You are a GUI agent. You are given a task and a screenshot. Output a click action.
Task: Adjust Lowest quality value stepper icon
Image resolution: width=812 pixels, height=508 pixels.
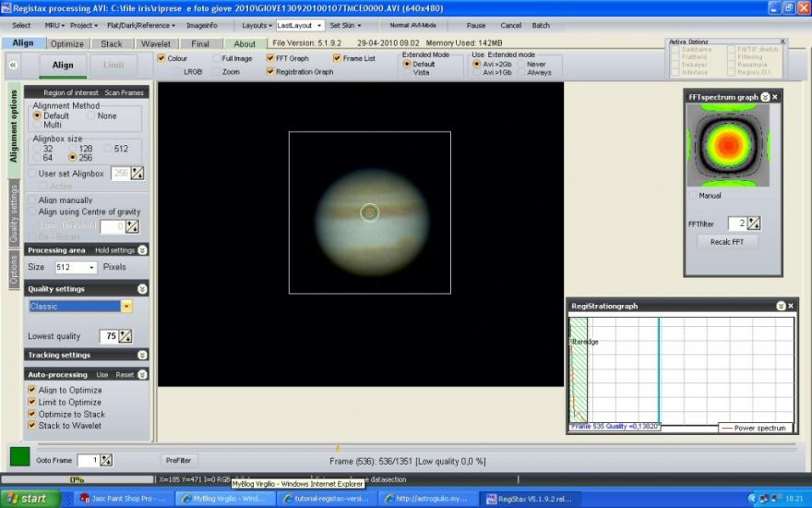(x=125, y=336)
